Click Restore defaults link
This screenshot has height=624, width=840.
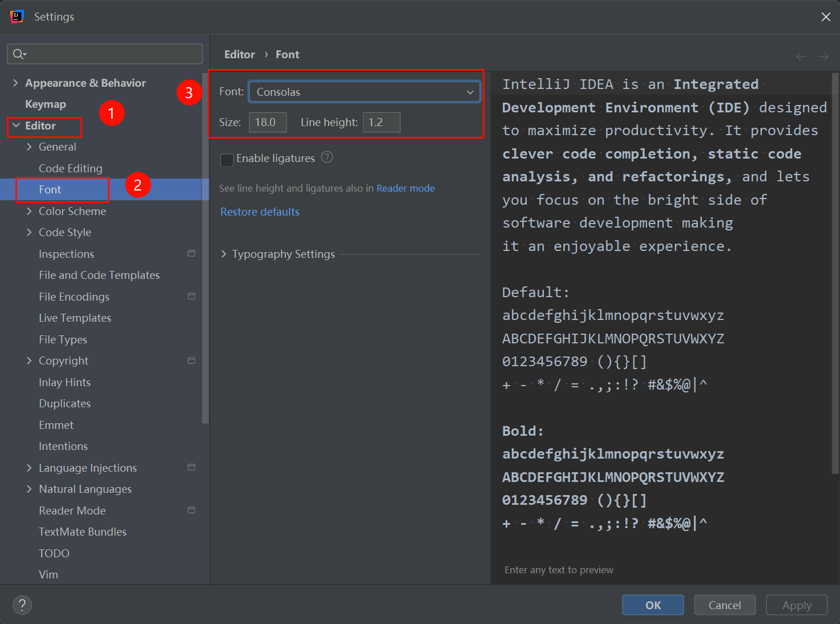click(260, 212)
